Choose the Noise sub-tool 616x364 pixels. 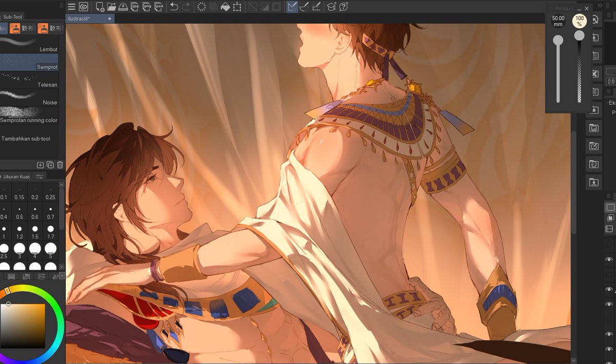tap(29, 97)
